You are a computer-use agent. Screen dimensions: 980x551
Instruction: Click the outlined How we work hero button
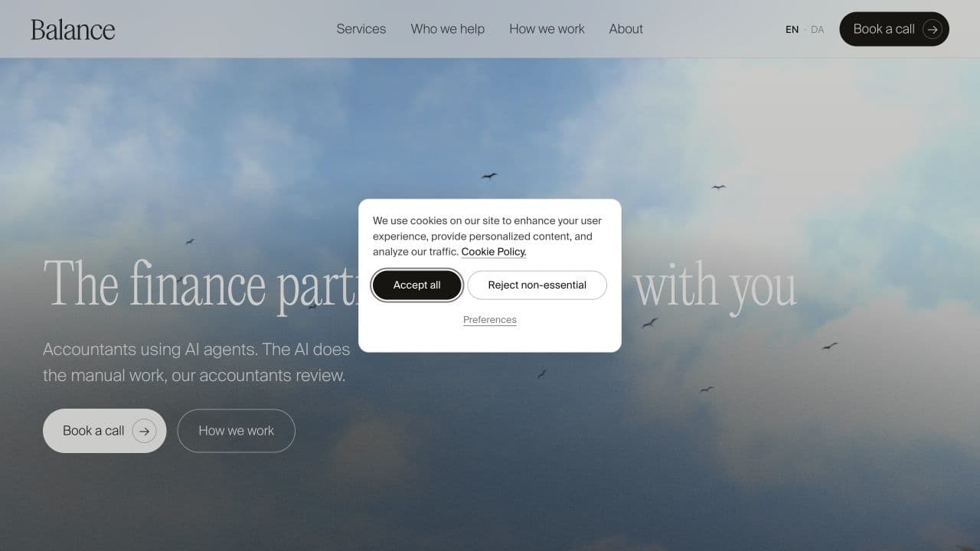237,431
